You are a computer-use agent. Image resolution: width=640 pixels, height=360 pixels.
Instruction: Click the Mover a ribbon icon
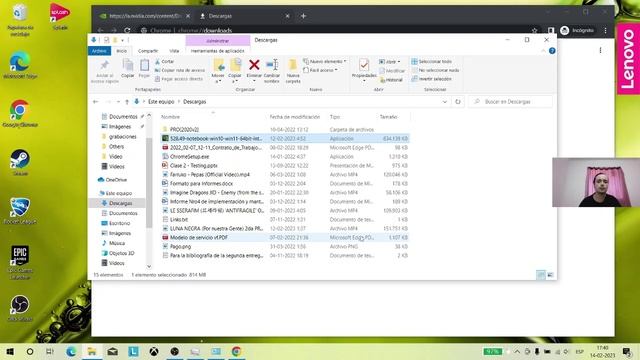coord(218,65)
